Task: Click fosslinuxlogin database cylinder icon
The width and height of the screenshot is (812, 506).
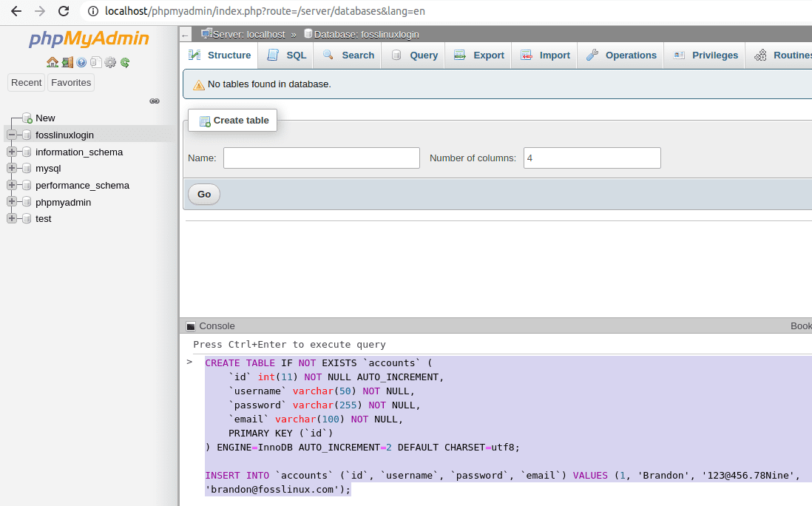Action: point(27,135)
